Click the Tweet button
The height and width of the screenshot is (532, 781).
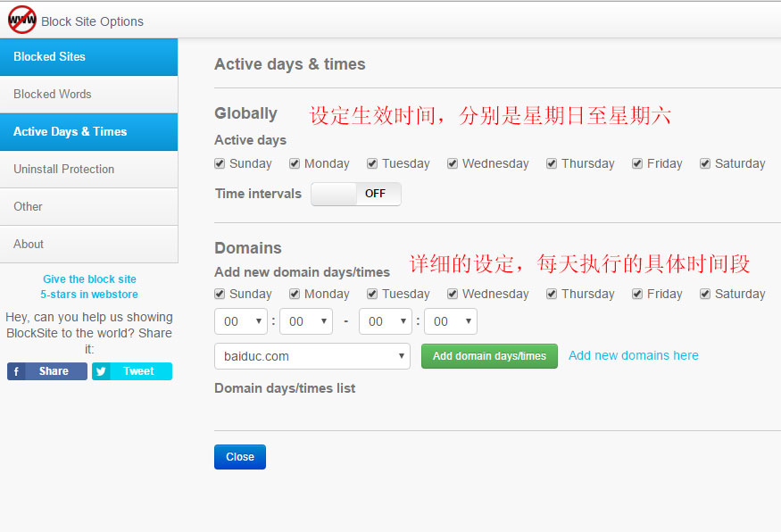(x=132, y=371)
